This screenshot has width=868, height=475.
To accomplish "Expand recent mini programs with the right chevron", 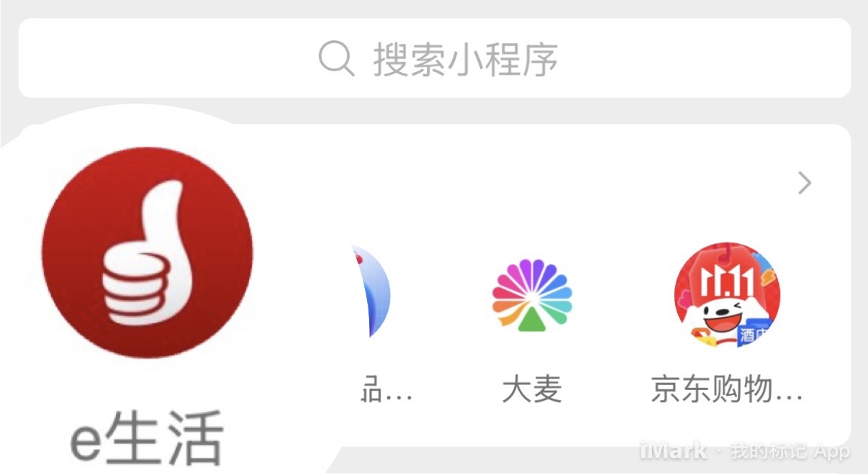I will pyautogui.click(x=805, y=184).
